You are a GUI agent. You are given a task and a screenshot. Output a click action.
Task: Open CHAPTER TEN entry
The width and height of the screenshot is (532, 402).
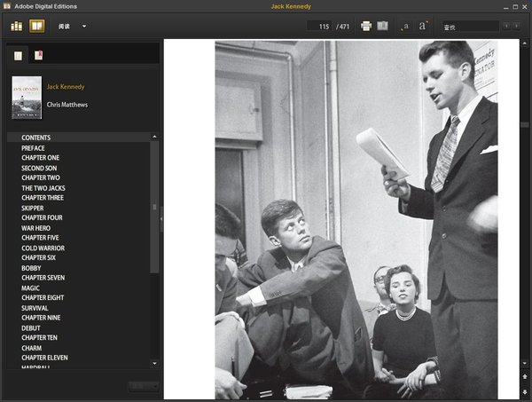point(39,338)
